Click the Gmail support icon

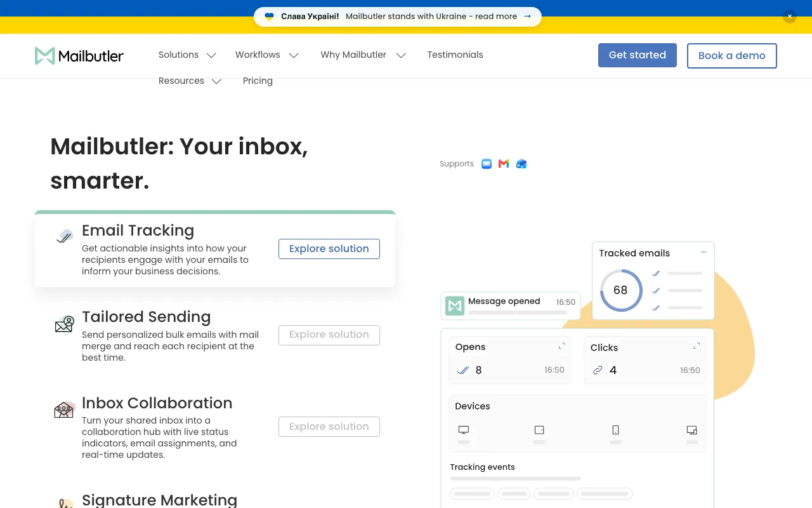point(504,164)
